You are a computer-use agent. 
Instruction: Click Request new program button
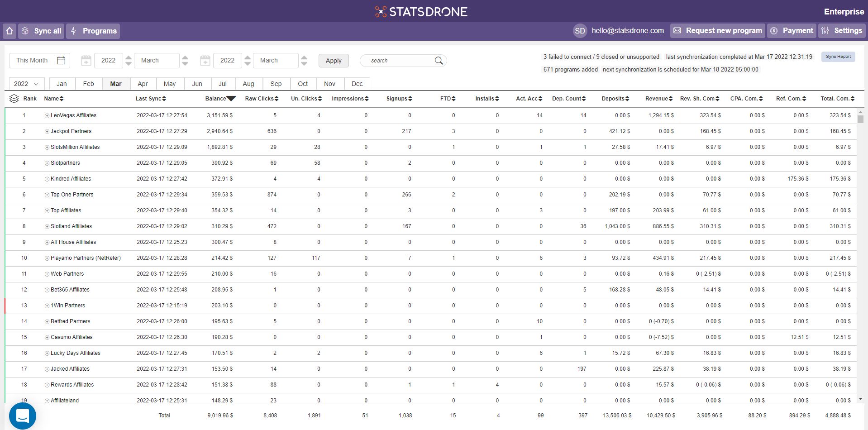pos(718,31)
